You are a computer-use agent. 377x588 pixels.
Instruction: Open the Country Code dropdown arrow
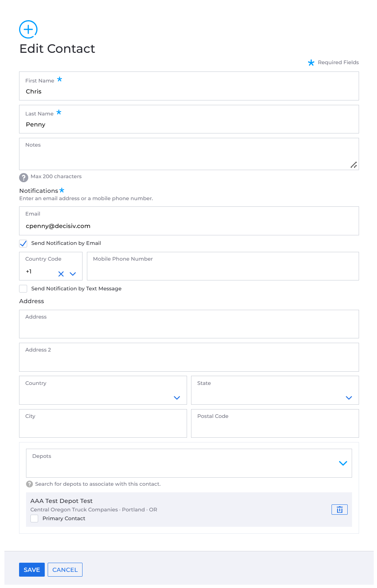point(73,274)
